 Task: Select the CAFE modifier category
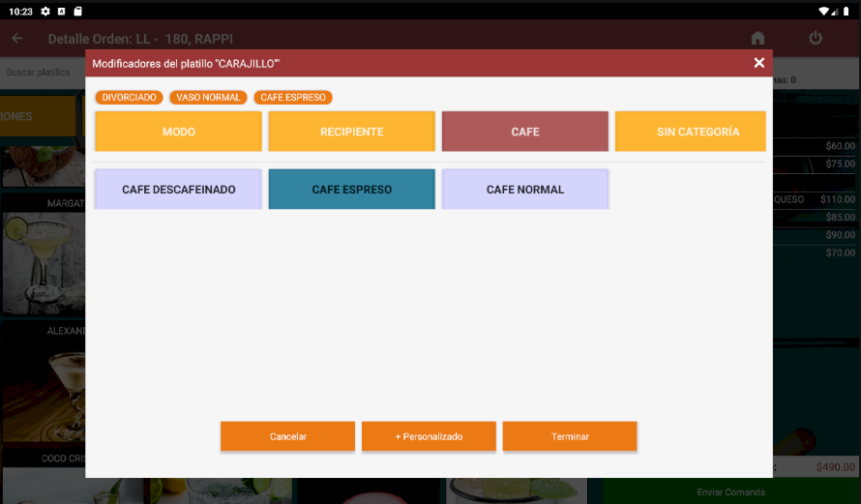(525, 132)
